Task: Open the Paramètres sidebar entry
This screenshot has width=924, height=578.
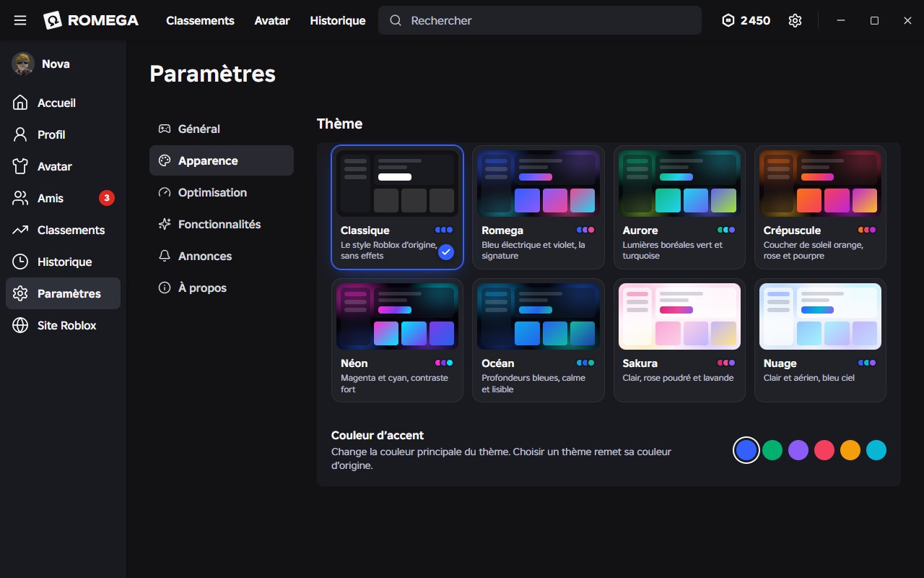Action: (63, 293)
